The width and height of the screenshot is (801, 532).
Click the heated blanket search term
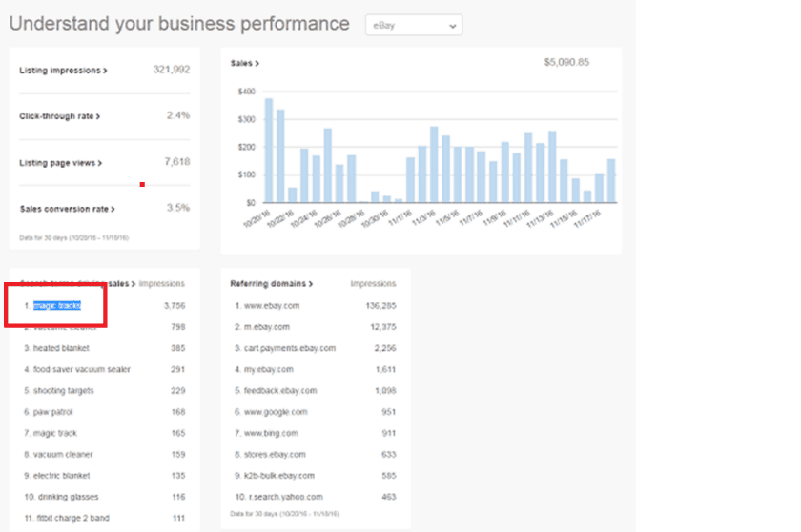pos(61,348)
